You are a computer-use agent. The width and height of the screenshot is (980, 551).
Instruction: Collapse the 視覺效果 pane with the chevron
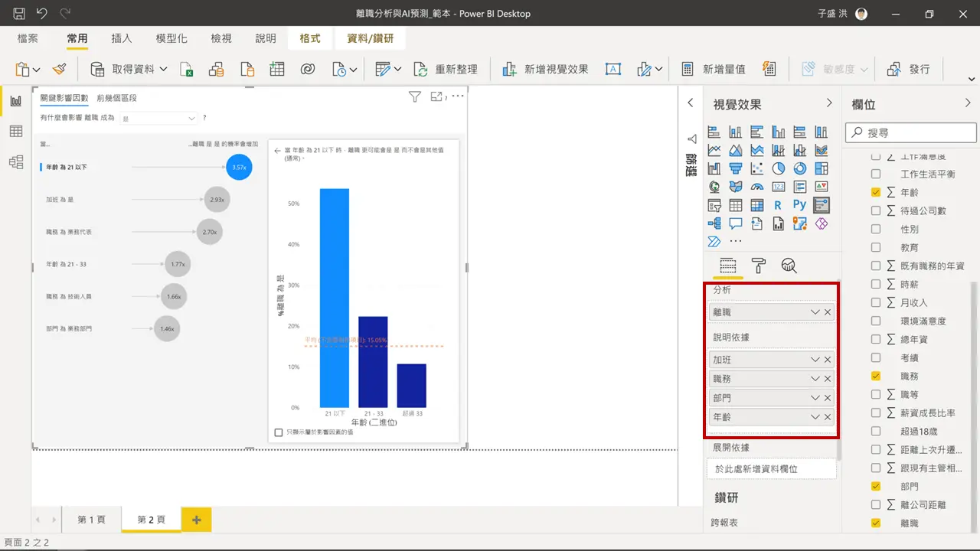point(828,103)
